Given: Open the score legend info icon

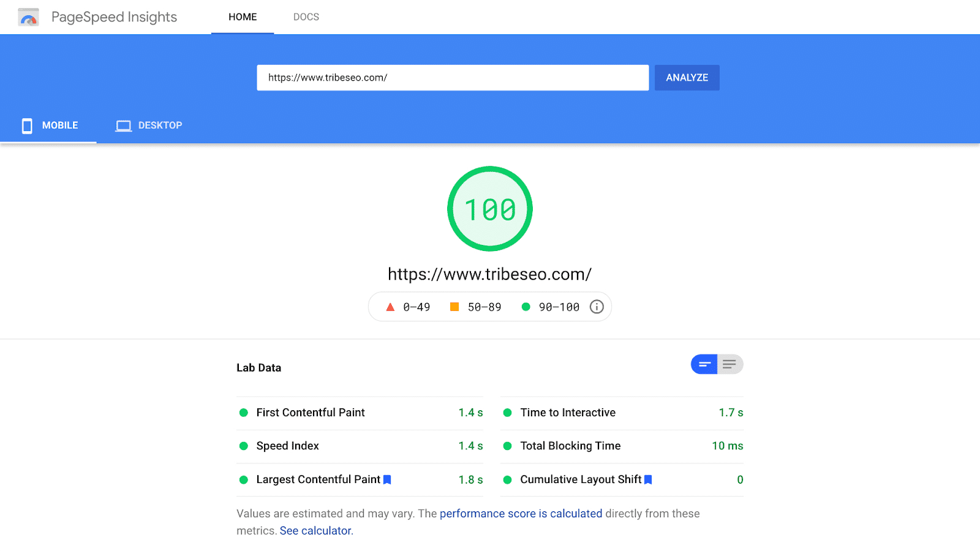Looking at the screenshot, I should click(596, 307).
